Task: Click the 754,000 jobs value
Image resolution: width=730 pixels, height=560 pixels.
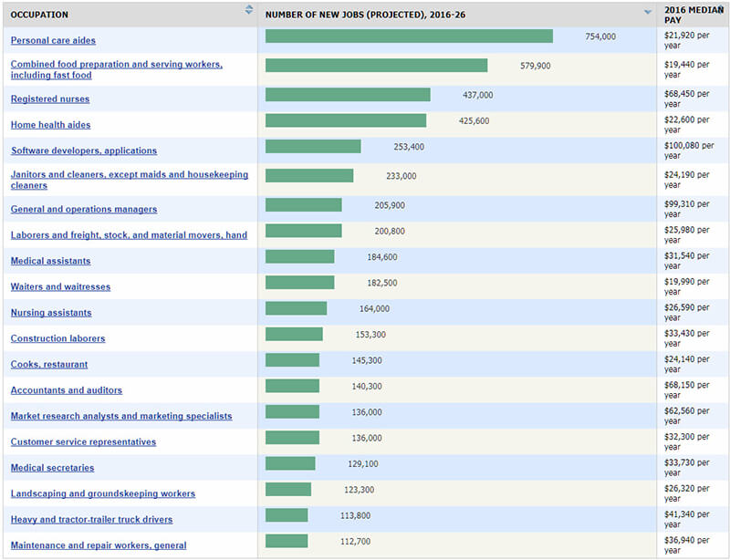Action: click(x=600, y=36)
